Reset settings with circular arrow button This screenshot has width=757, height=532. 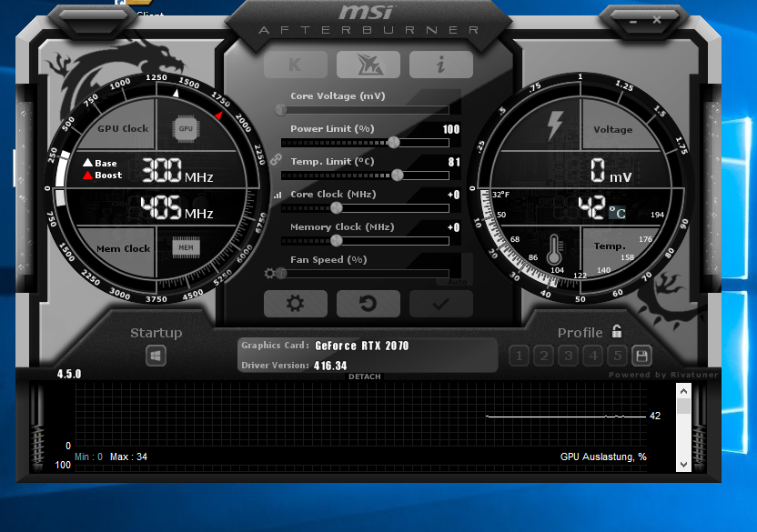(368, 304)
